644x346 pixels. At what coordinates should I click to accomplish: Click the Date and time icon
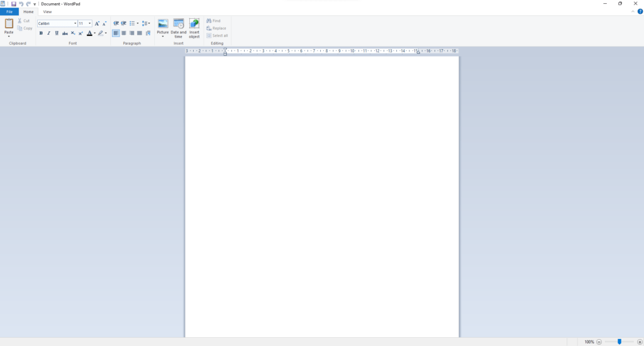[x=179, y=24]
